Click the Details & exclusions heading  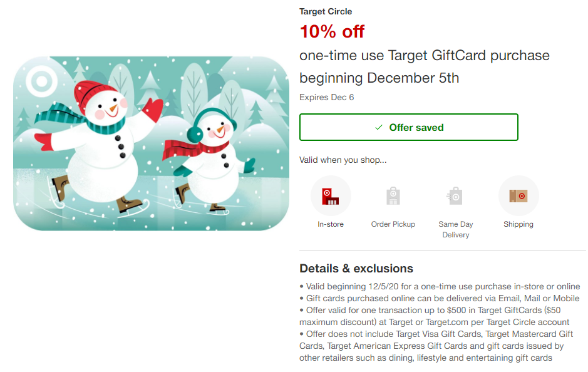pyautogui.click(x=356, y=269)
